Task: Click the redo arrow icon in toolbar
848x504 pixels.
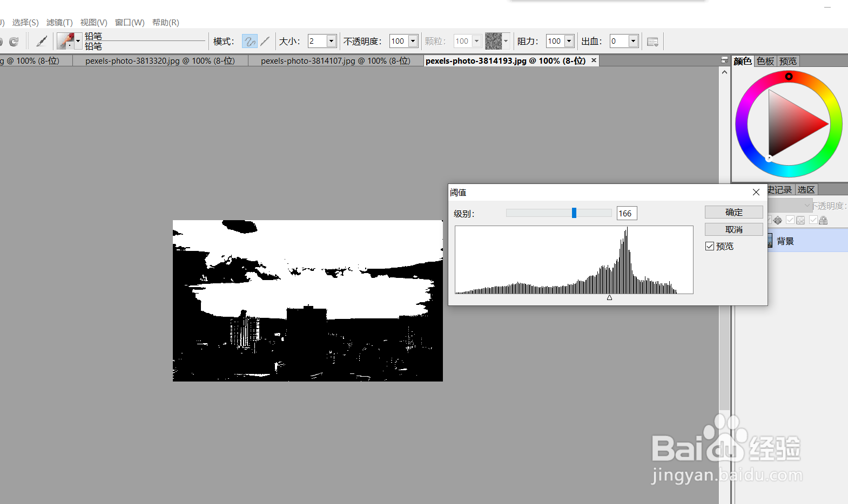Action: (x=14, y=42)
